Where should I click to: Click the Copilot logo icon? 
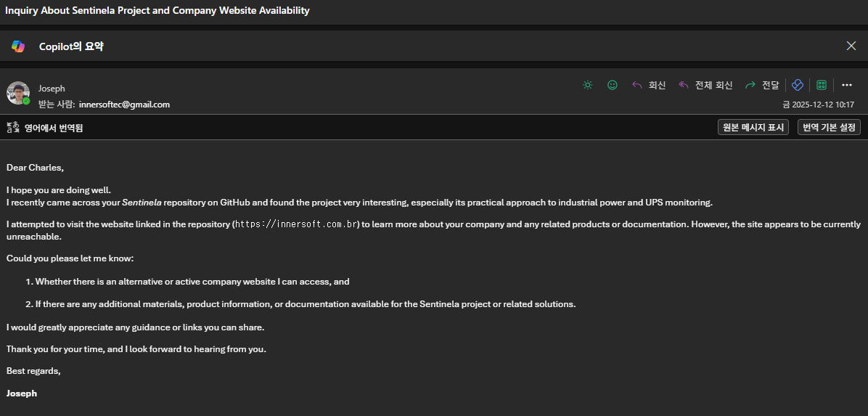click(18, 46)
